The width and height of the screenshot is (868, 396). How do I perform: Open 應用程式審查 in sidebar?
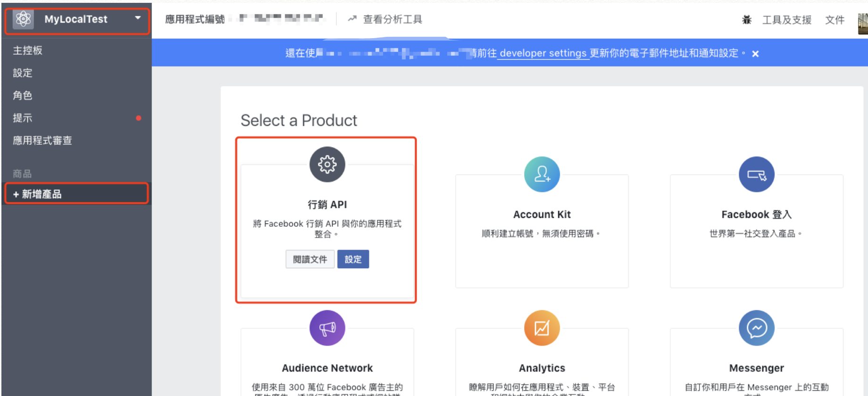point(42,140)
